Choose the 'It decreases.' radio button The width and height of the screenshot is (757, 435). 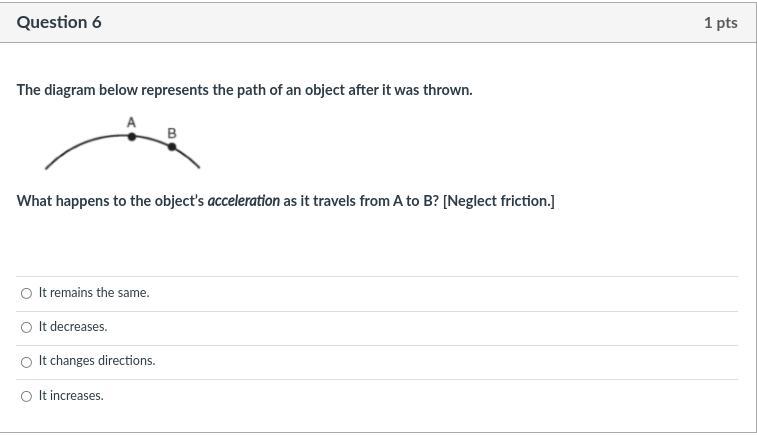(27, 328)
